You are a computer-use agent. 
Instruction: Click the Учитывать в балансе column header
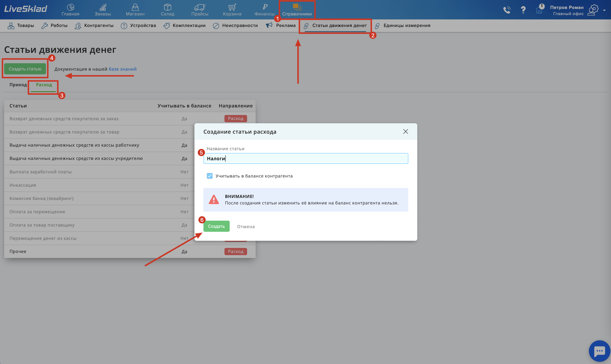point(184,106)
